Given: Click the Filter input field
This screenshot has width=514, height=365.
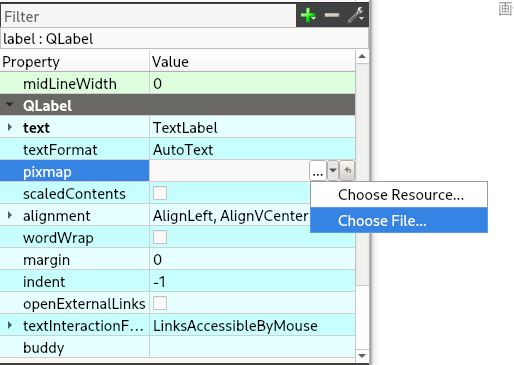Looking at the screenshot, I should tap(149, 16).
